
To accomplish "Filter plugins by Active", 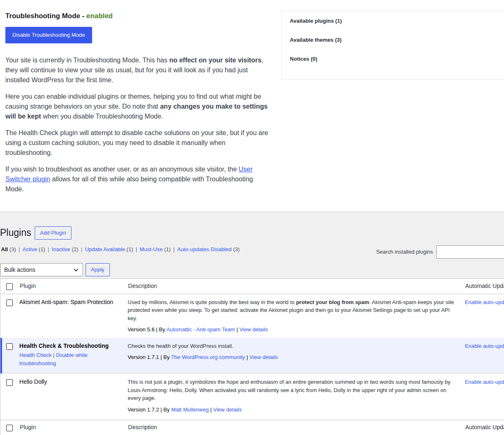I will (30, 250).
